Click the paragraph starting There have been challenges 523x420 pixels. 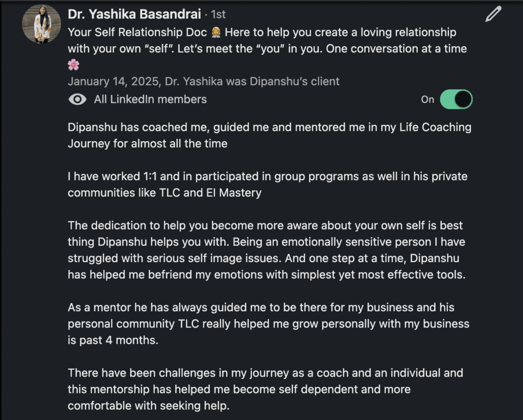265,389
